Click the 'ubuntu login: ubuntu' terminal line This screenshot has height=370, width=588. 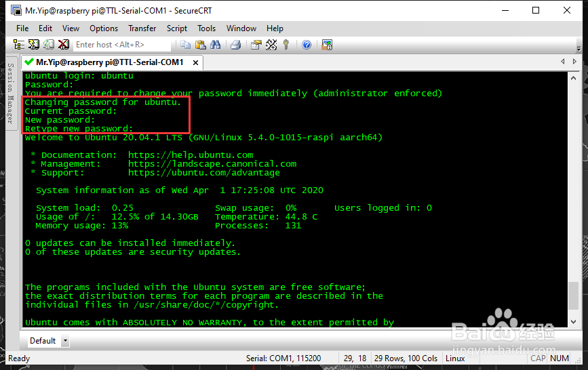[x=79, y=76]
